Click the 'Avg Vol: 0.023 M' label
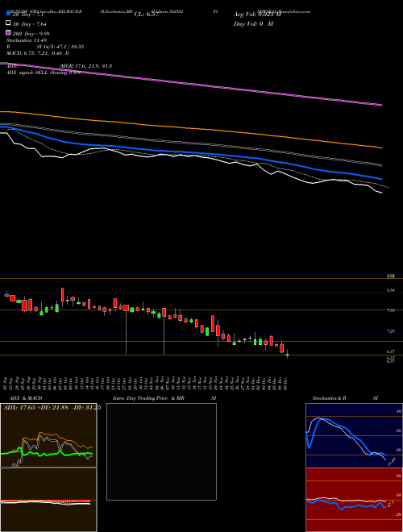Viewport: 403px width, 532px height. point(257,15)
